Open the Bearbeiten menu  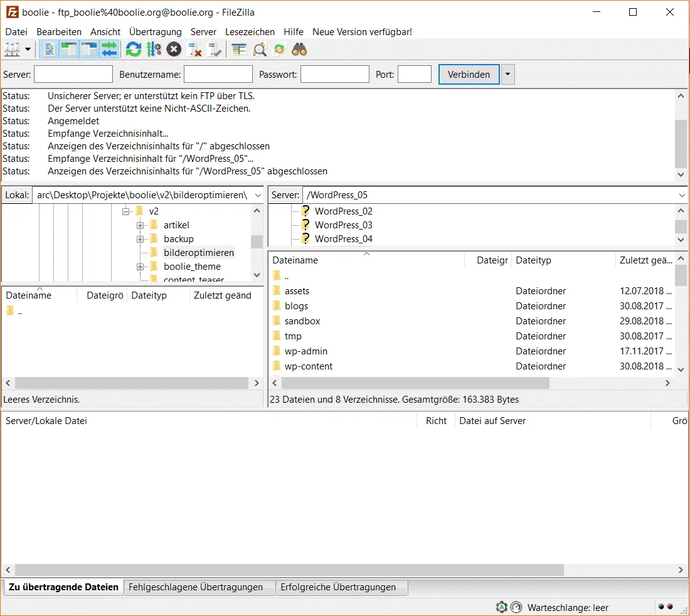59,32
